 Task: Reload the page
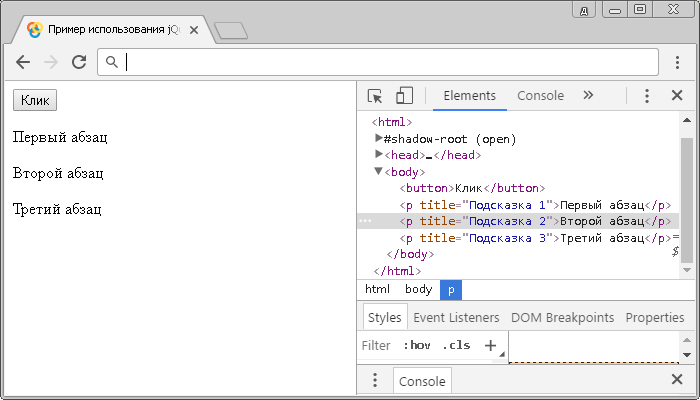tap(79, 62)
